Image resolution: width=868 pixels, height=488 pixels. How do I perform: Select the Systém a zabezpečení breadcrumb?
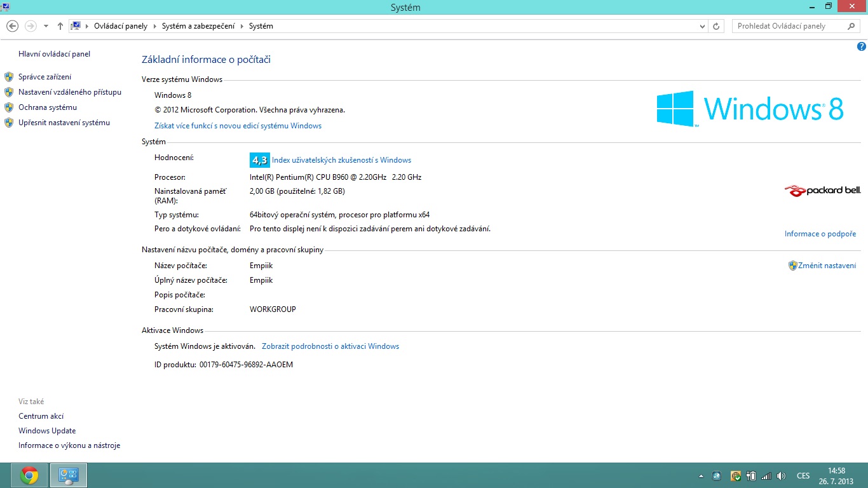(198, 26)
